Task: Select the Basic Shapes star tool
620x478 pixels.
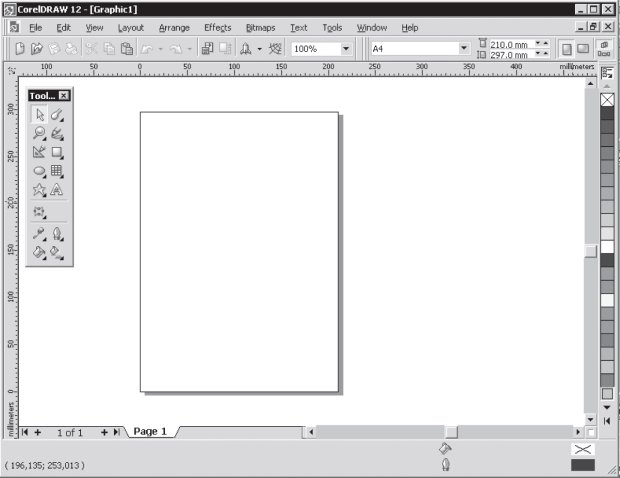Action: (39, 190)
